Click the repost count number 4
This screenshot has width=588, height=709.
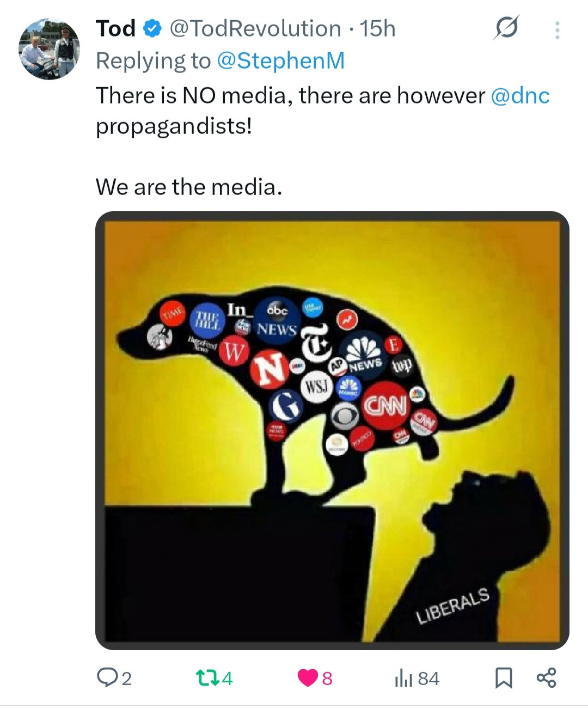227,679
